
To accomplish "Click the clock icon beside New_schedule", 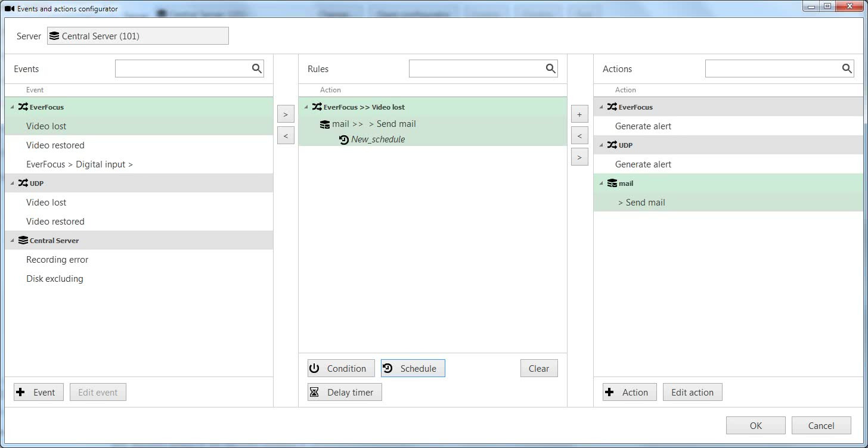I will click(344, 139).
